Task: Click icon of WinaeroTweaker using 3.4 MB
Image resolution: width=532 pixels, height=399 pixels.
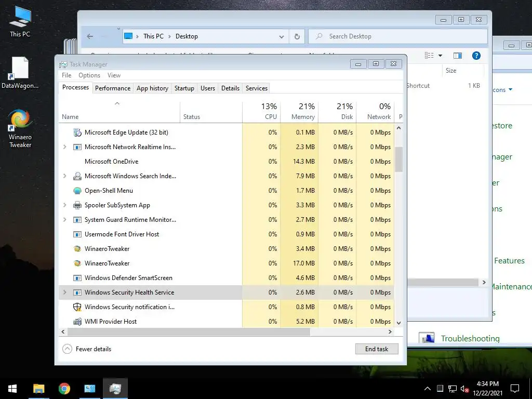Action: (77, 249)
